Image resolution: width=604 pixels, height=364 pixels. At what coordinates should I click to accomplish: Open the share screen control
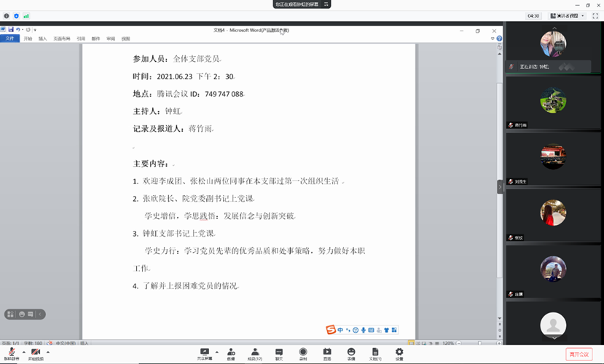(x=205, y=353)
